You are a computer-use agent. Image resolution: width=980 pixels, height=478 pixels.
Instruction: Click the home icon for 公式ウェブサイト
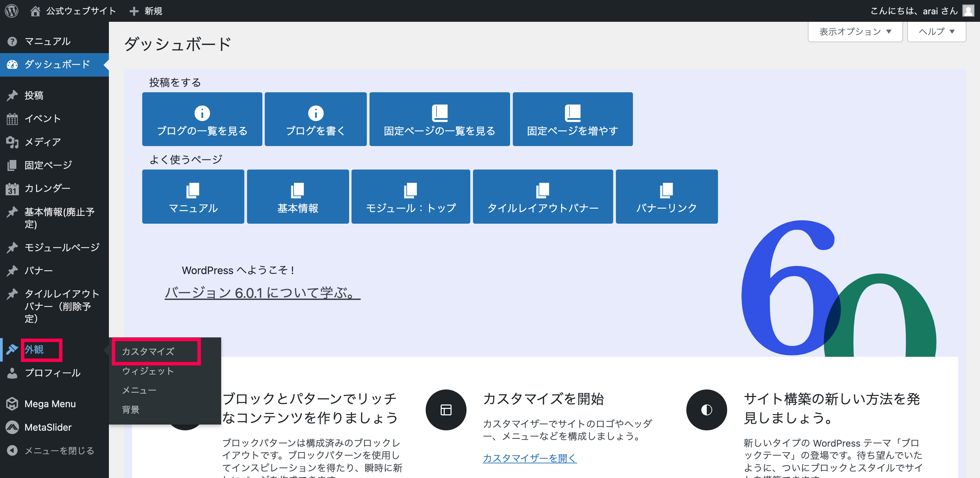[x=35, y=11]
